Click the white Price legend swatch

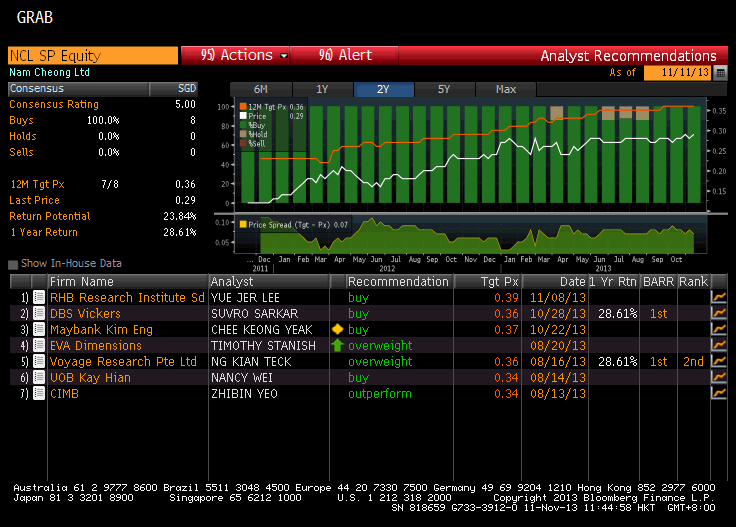(x=243, y=116)
